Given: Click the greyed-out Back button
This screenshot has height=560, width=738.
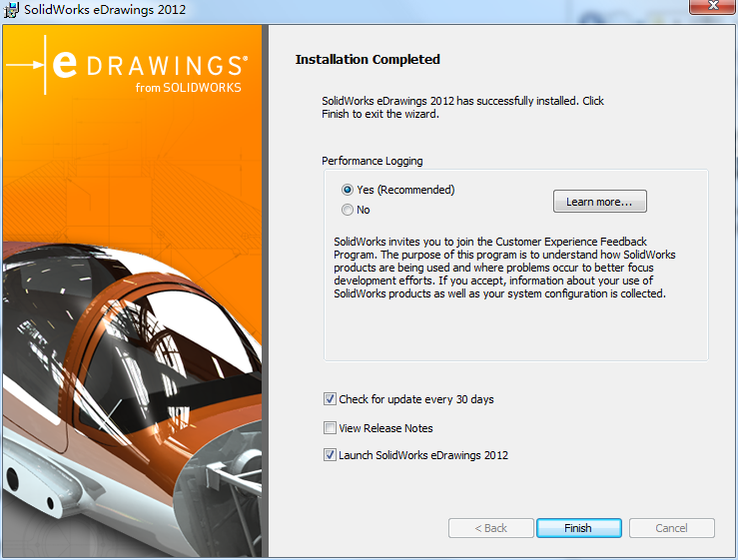Looking at the screenshot, I should coord(490,528).
